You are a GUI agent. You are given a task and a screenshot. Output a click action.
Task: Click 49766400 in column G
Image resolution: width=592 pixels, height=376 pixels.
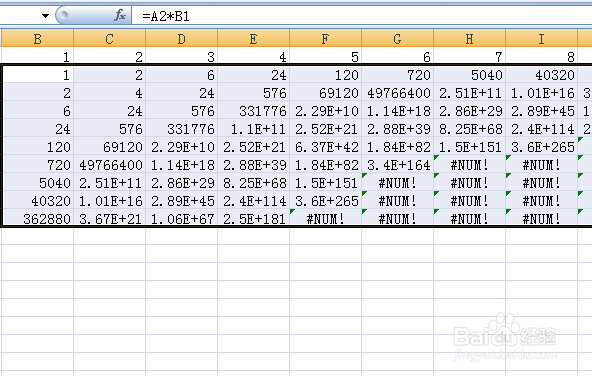(x=398, y=93)
